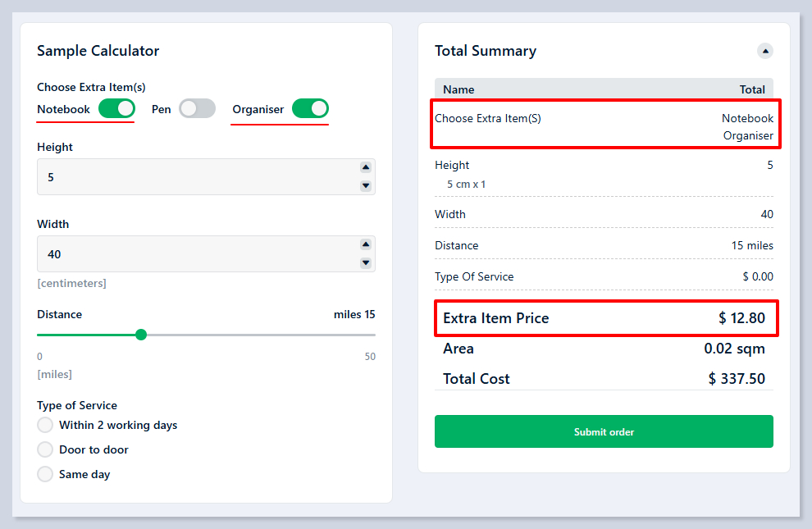The width and height of the screenshot is (812, 529).
Task: Decrease Height with the down arrow
Action: [366, 186]
